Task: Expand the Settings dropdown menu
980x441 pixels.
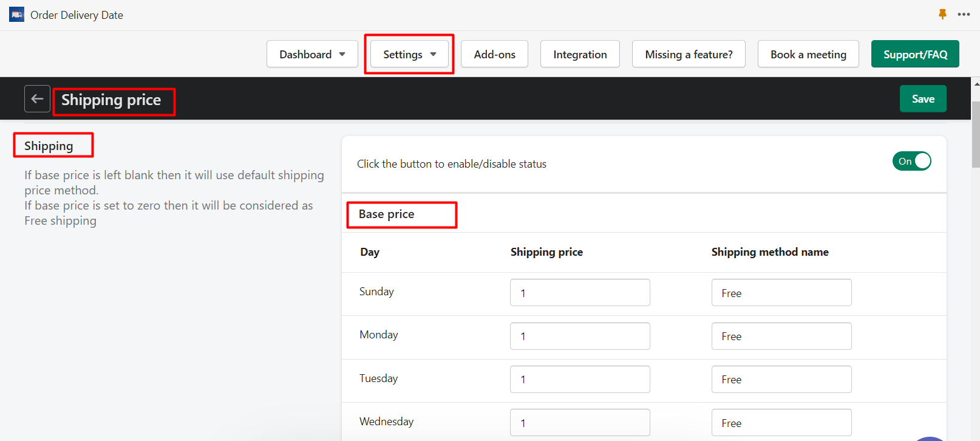Action: point(409,54)
